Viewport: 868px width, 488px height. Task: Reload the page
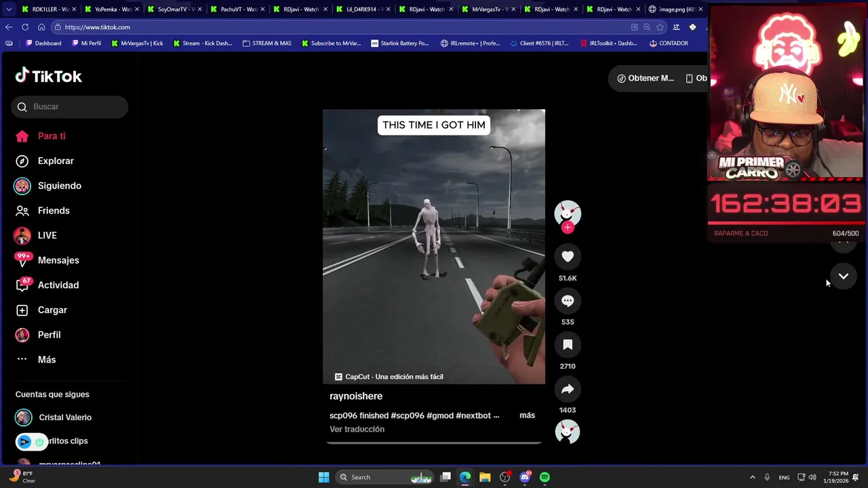pyautogui.click(x=25, y=27)
